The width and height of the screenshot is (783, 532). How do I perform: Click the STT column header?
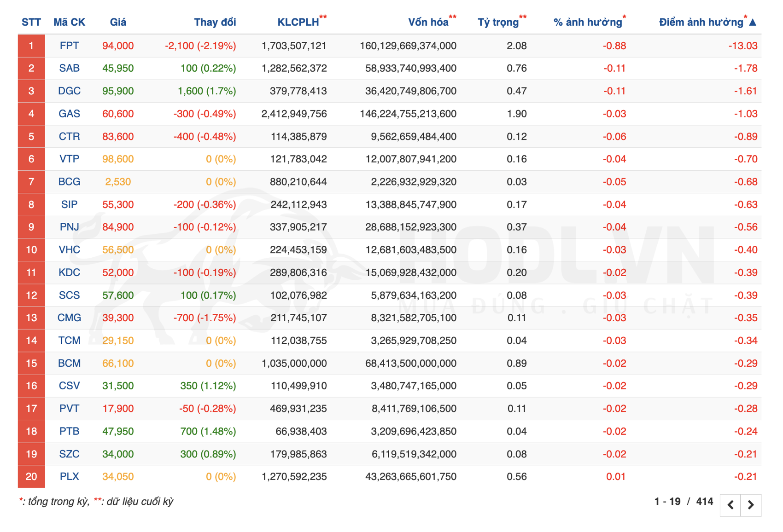(31, 22)
